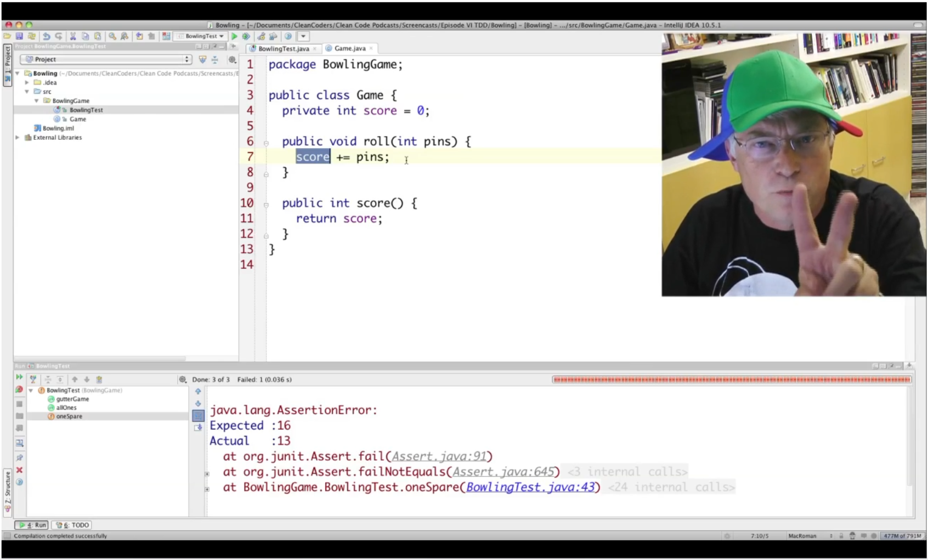Collapse BowlingTest node in test results
928x560 pixels.
click(x=31, y=391)
